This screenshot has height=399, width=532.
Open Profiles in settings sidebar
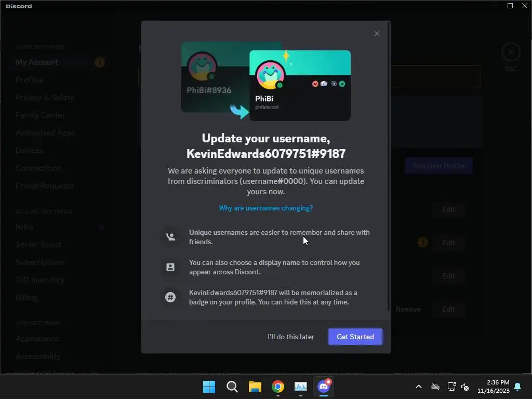point(29,79)
